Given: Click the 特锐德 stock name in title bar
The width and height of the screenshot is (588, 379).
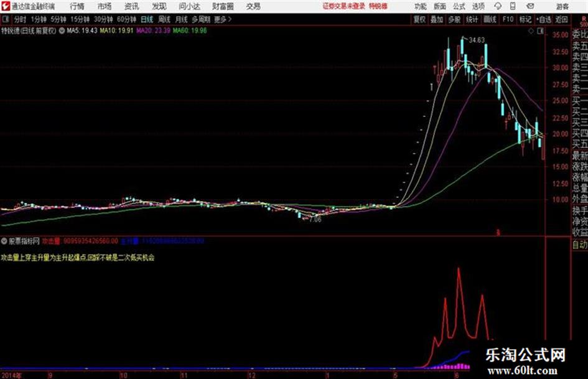Looking at the screenshot, I should click(x=378, y=6).
